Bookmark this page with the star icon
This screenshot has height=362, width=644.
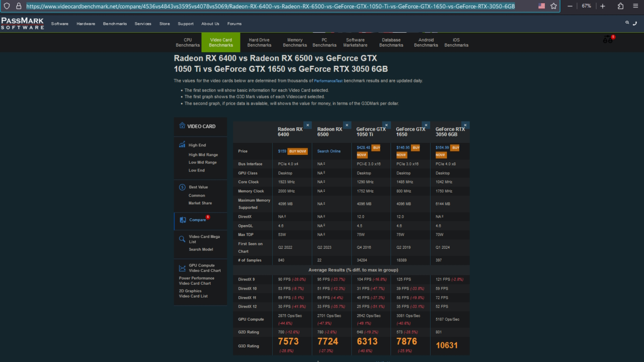click(554, 6)
